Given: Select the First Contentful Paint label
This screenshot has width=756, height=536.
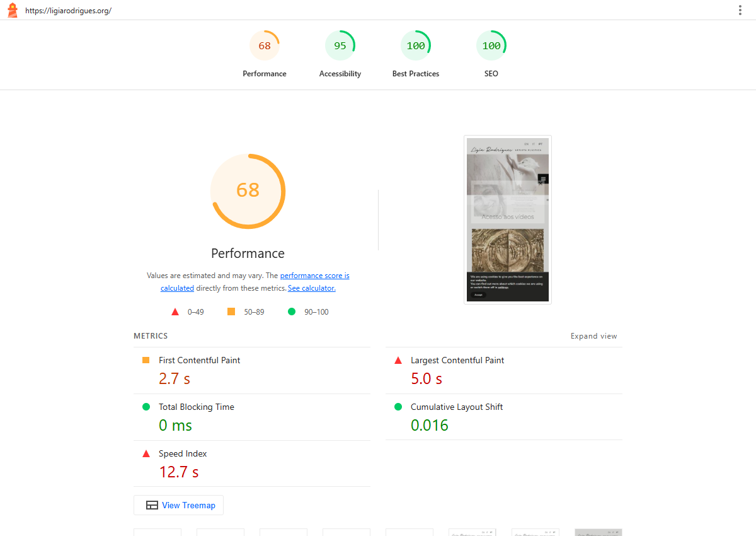Looking at the screenshot, I should pyautogui.click(x=200, y=360).
